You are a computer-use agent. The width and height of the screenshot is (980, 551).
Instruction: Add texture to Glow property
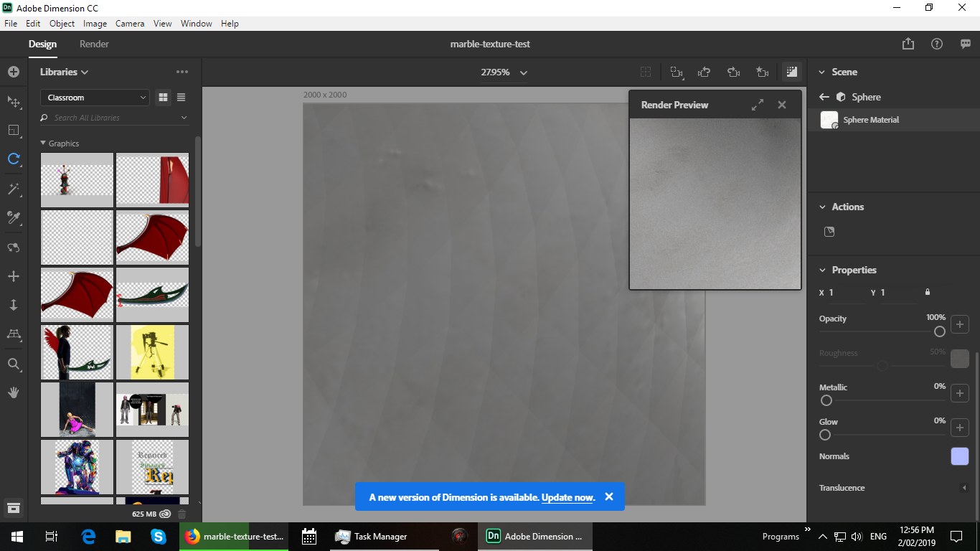coord(960,428)
